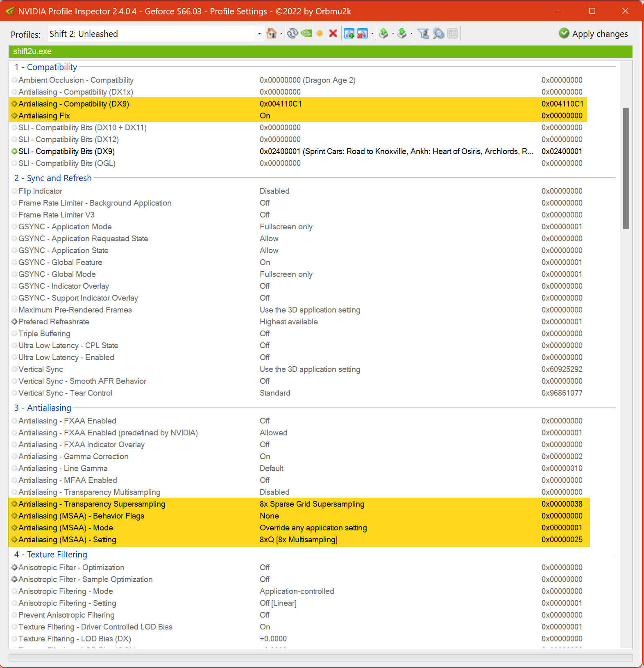Click the green gear icon of SLI - Compatibility Bits (DX9)
The width and height of the screenshot is (644, 668).
tap(14, 152)
